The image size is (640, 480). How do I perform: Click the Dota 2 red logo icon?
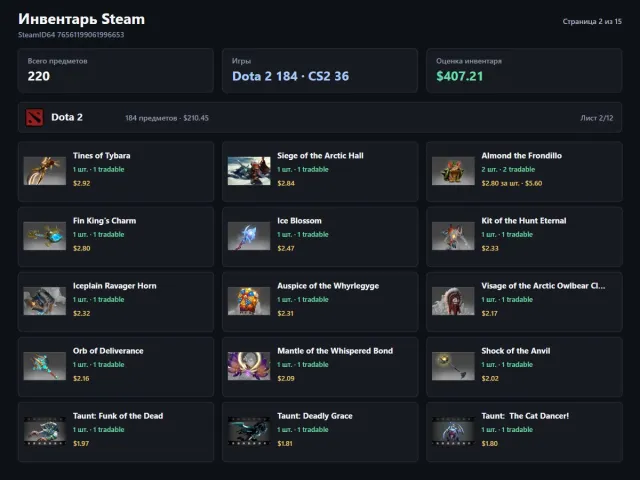click(x=34, y=118)
